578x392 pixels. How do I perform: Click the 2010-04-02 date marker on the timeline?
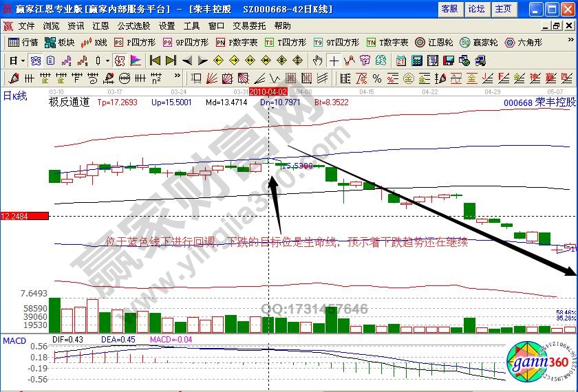click(268, 91)
